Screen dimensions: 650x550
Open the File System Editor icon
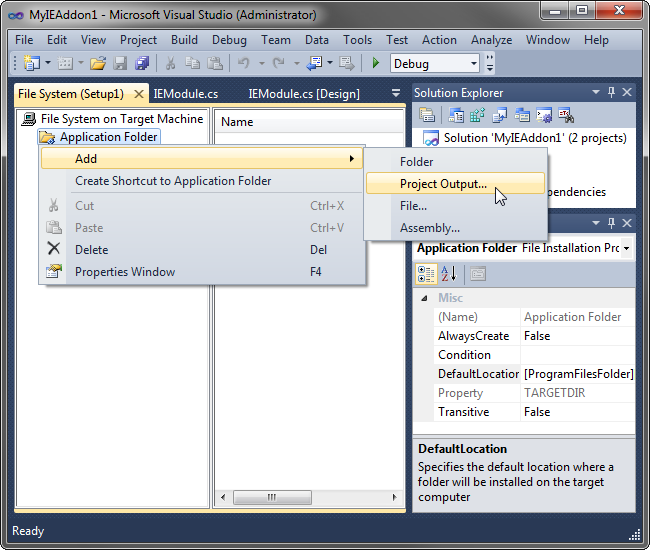tap(456, 115)
